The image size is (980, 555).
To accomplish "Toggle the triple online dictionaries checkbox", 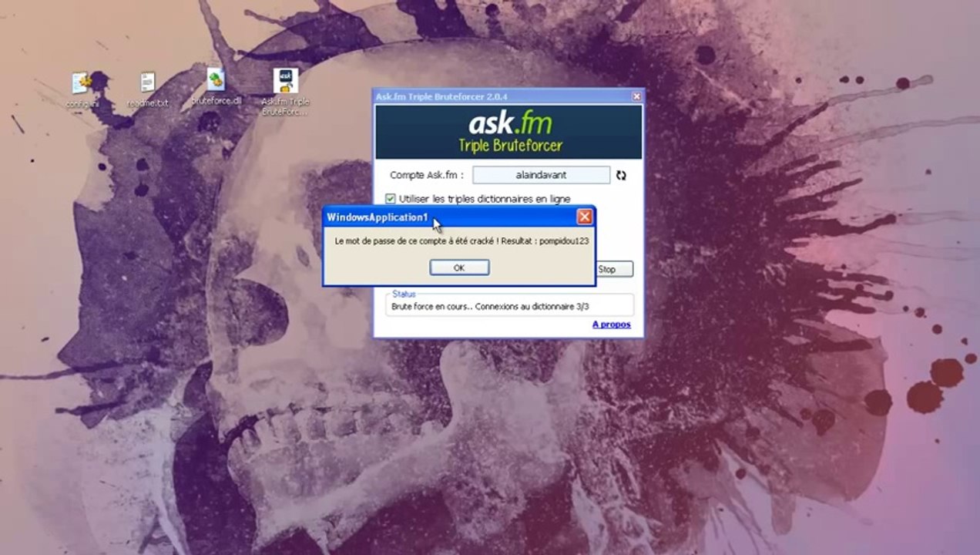I will pyautogui.click(x=391, y=199).
